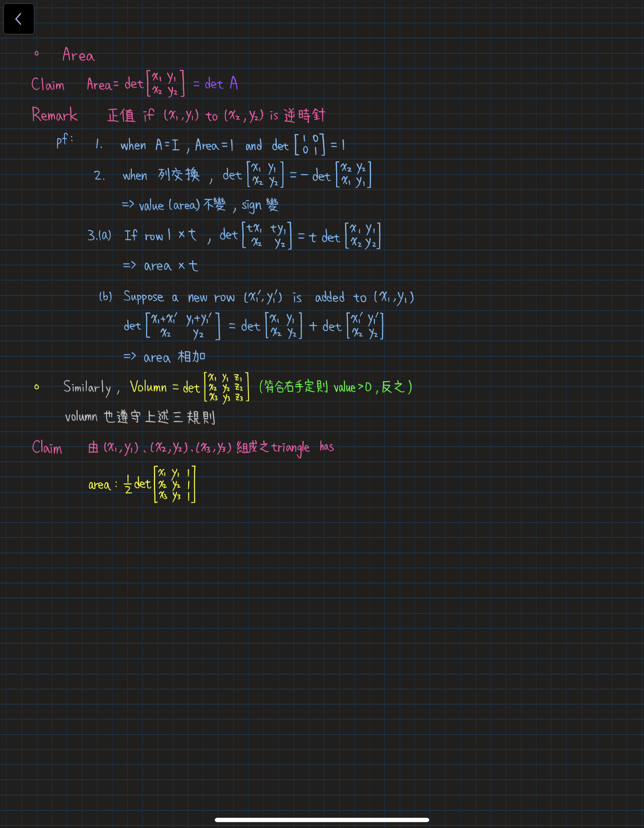
Task: Click the first pink 'Claim' label
Action: point(48,84)
